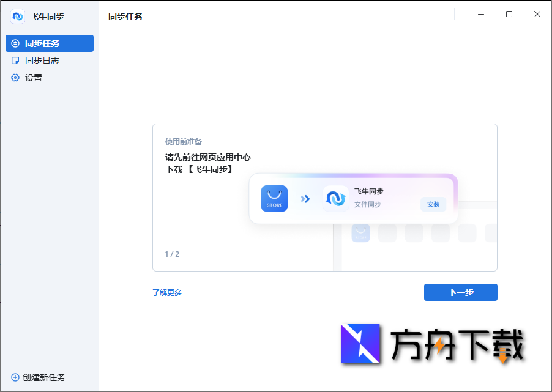Screen dimensions: 552x392
Task: Maximize the application window
Action: click(x=509, y=13)
